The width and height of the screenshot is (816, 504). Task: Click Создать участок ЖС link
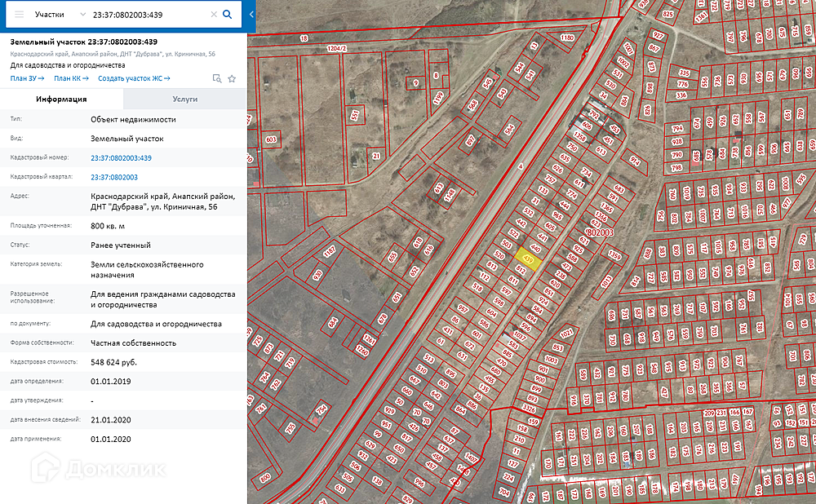[x=134, y=78]
